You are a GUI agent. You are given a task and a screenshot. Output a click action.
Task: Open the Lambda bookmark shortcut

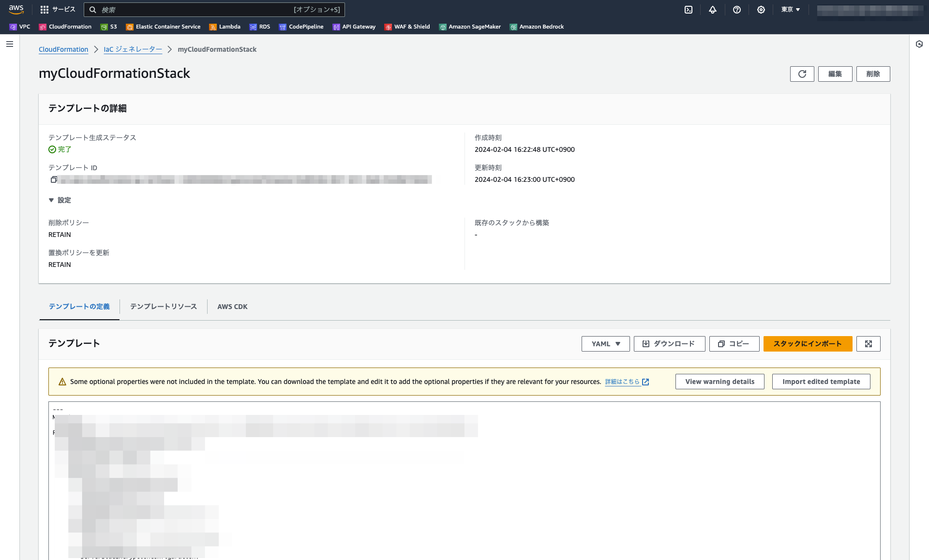point(225,27)
